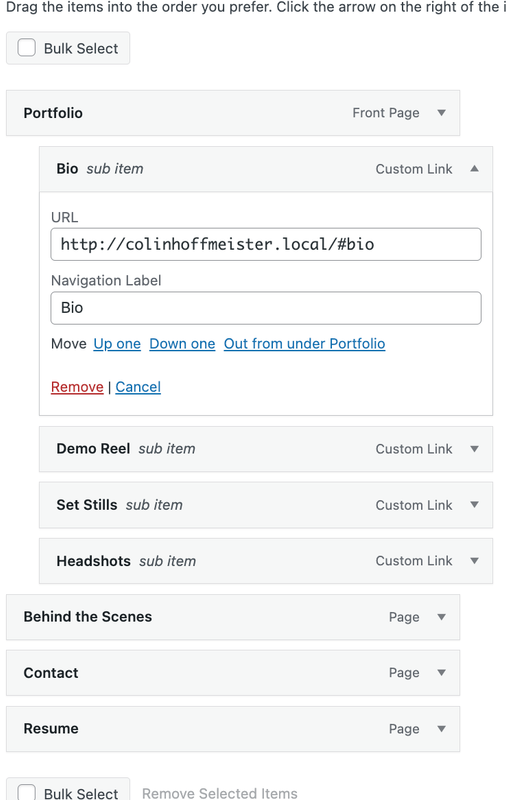Move Bio down one position

182,344
